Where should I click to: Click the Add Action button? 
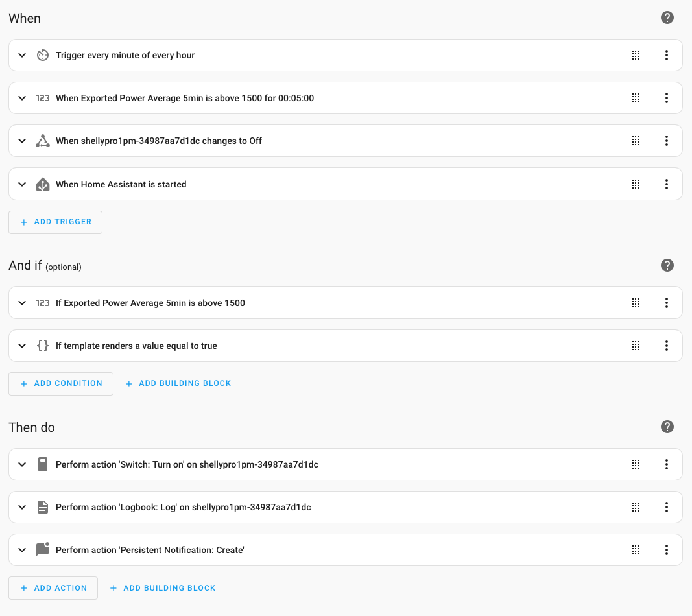(53, 588)
